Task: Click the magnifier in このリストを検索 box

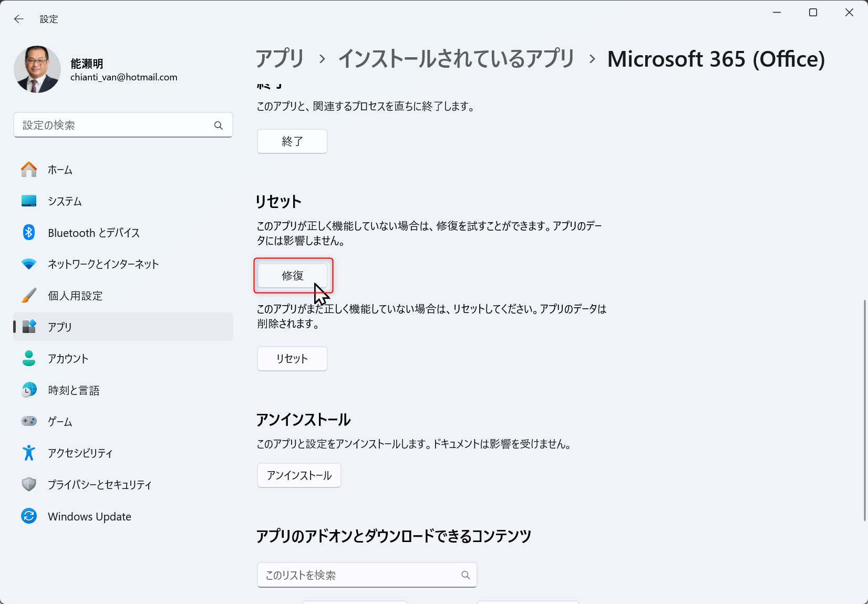Action: coord(466,575)
